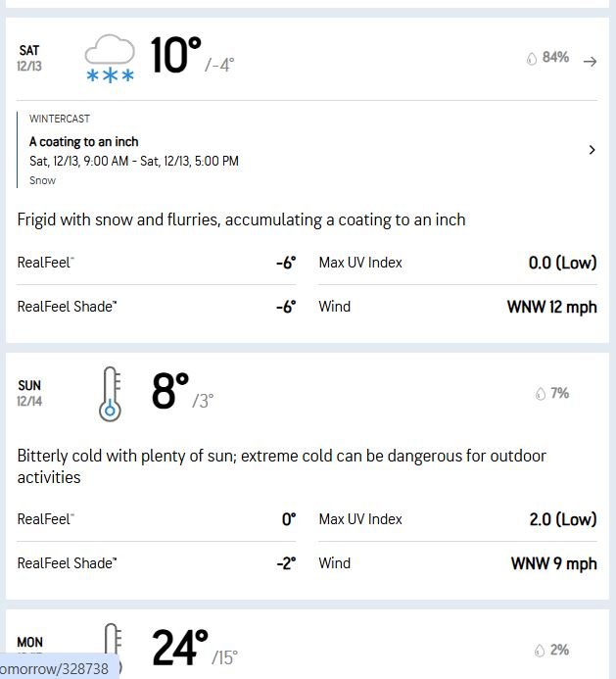Viewport: 616px width, 679px height.
Task: Click Monday's 24° high temperature
Action: coord(179,648)
